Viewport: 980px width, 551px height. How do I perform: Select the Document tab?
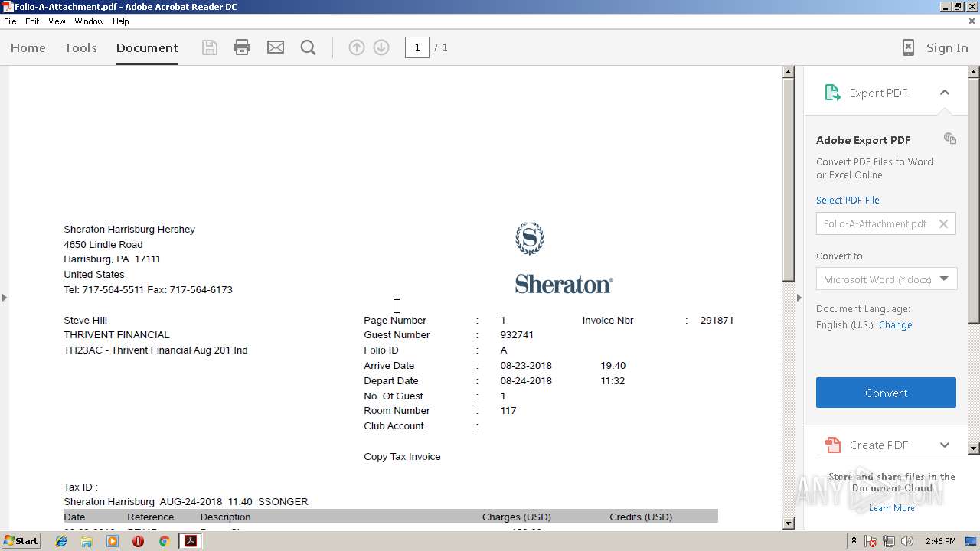pyautogui.click(x=147, y=47)
